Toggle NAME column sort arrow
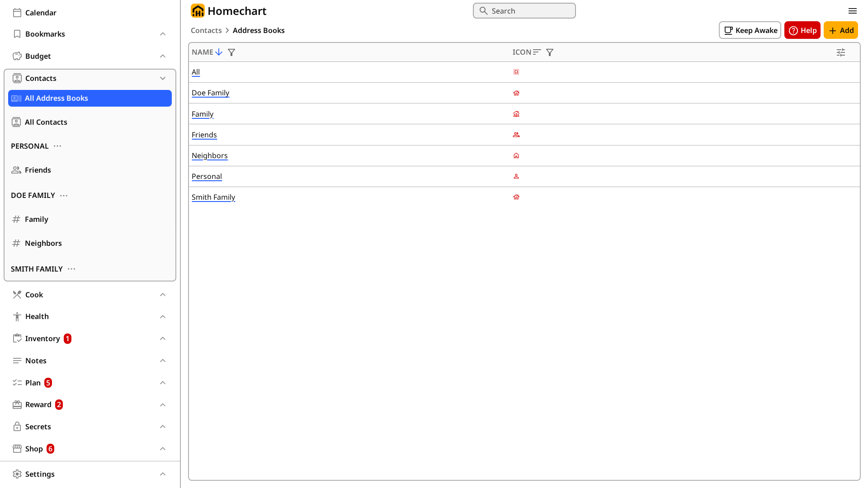 point(219,52)
